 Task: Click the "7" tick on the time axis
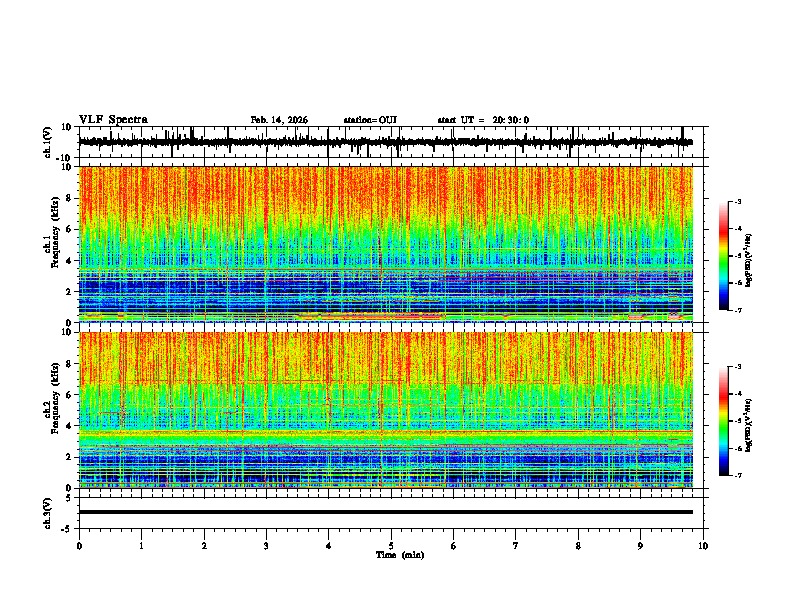click(x=516, y=546)
